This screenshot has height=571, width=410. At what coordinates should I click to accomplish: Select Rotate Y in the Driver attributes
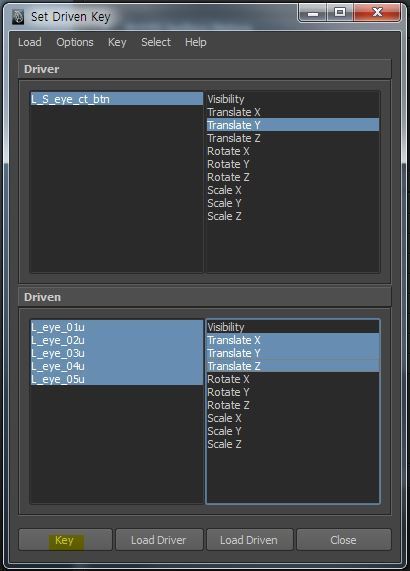coord(293,164)
